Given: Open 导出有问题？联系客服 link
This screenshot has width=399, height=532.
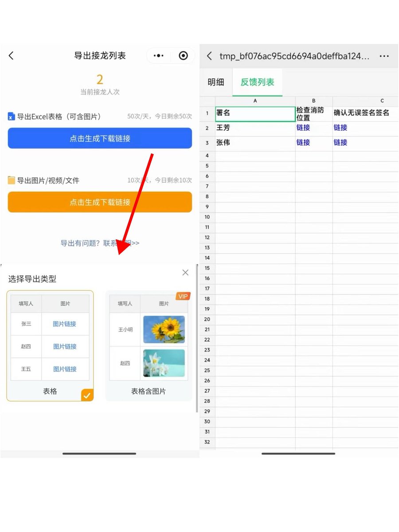Looking at the screenshot, I should pyautogui.click(x=100, y=243).
